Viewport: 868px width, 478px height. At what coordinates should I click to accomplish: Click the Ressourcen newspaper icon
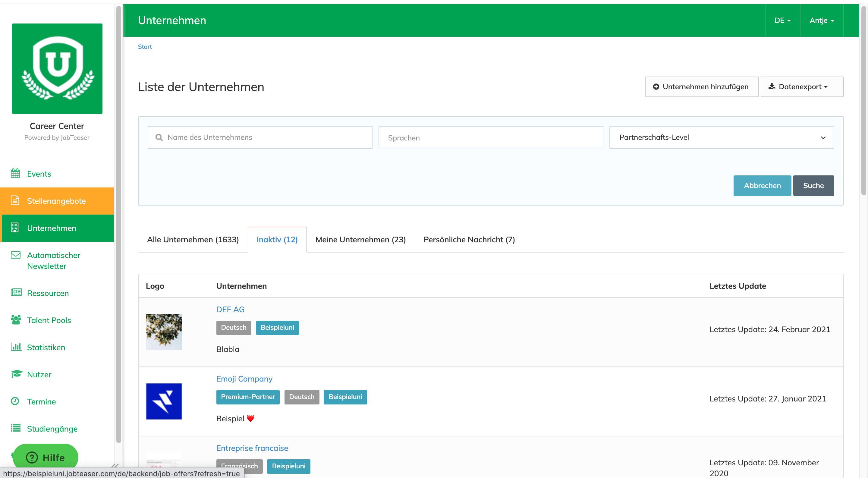click(x=16, y=292)
